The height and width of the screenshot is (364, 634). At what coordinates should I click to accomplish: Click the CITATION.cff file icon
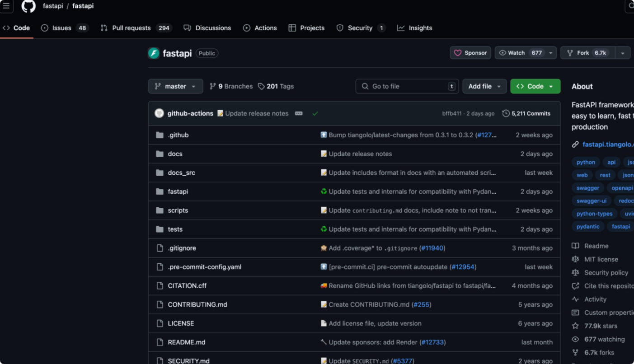click(160, 286)
